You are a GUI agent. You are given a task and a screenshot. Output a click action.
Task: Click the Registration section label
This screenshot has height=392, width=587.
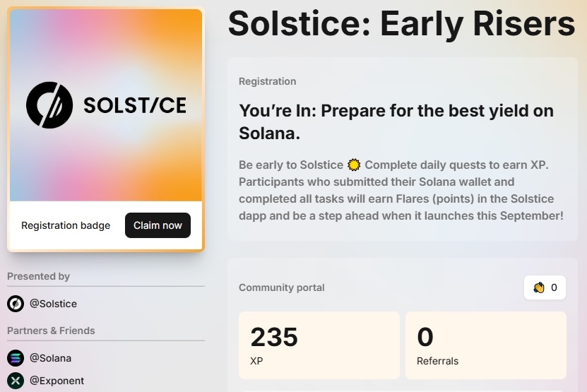pyautogui.click(x=267, y=81)
